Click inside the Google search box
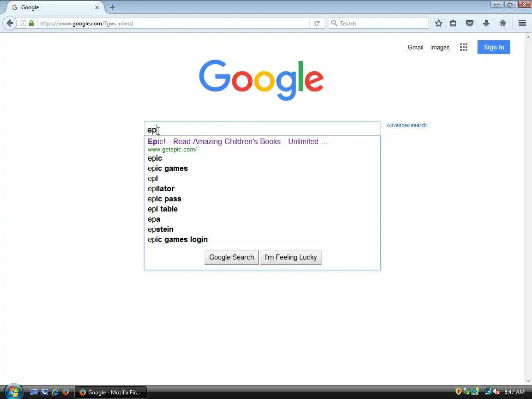 [262, 129]
